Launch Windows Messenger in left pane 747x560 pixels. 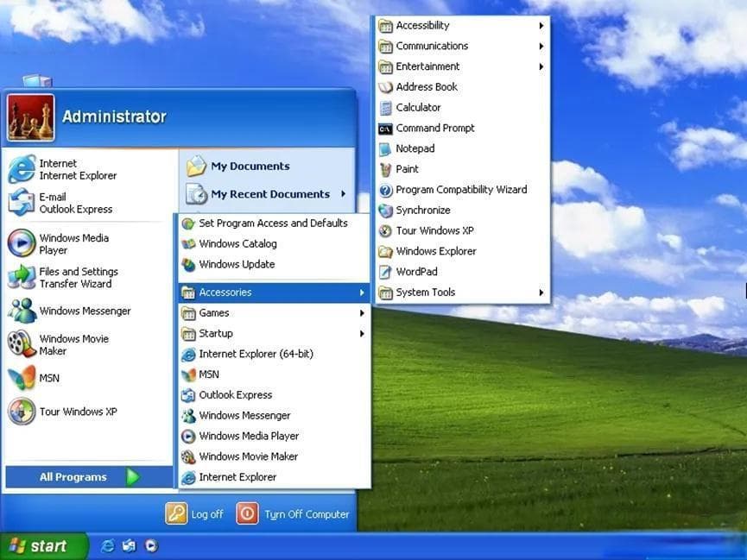click(x=89, y=311)
